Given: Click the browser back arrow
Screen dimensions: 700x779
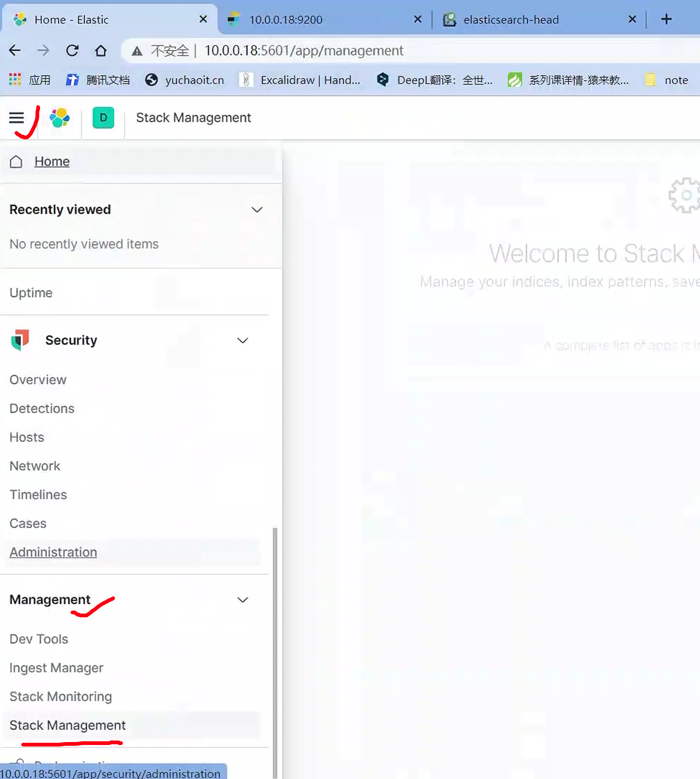Looking at the screenshot, I should [x=15, y=50].
